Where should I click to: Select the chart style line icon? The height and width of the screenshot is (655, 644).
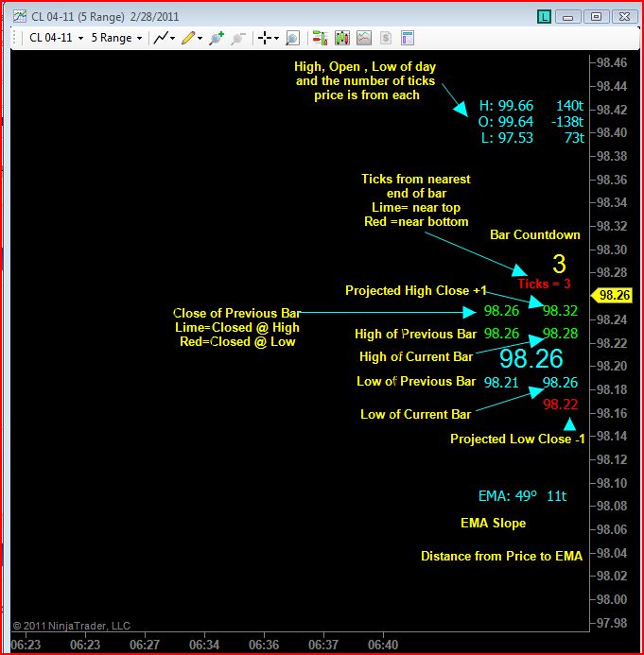click(161, 38)
